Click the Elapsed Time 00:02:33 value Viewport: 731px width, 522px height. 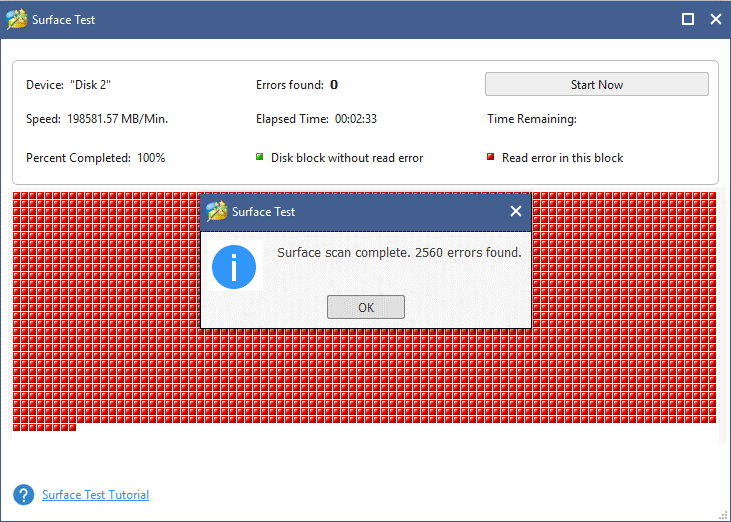point(355,119)
